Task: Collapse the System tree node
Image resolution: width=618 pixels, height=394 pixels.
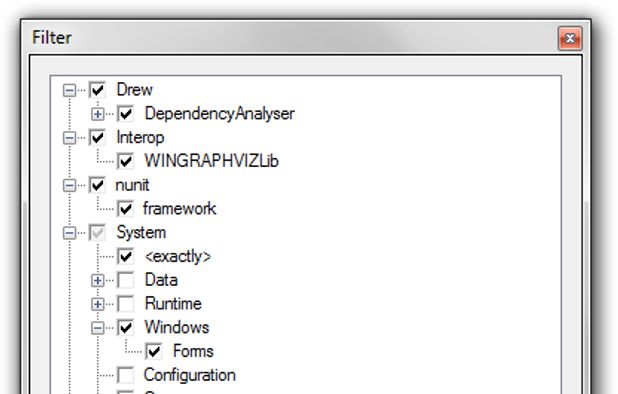Action: pyautogui.click(x=69, y=233)
